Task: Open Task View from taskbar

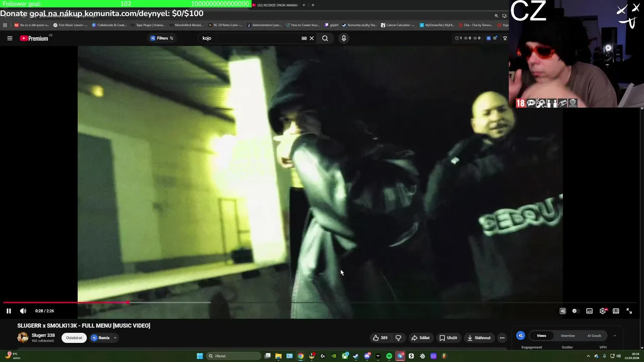Action: click(x=268, y=356)
